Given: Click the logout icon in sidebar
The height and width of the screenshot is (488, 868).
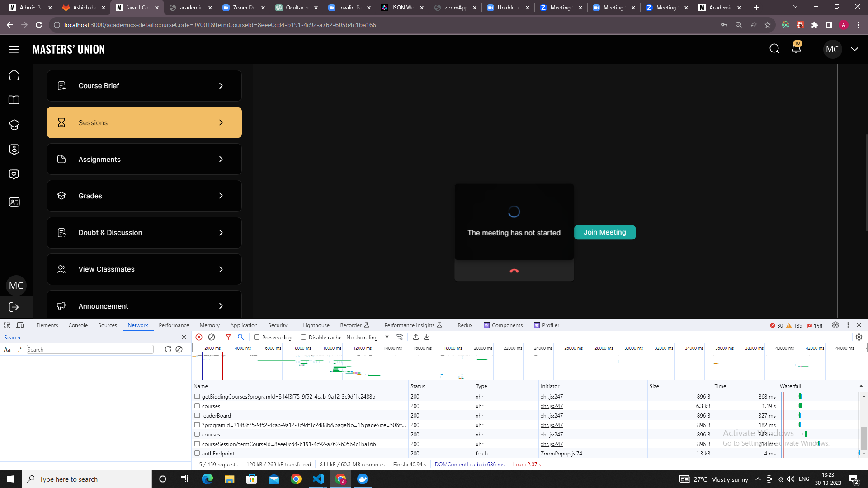Looking at the screenshot, I should 14,307.
